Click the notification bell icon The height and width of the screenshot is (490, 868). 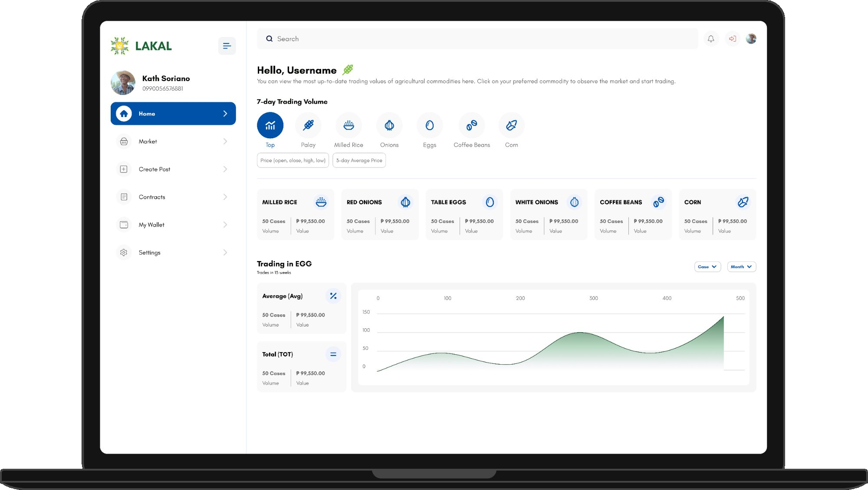click(711, 39)
